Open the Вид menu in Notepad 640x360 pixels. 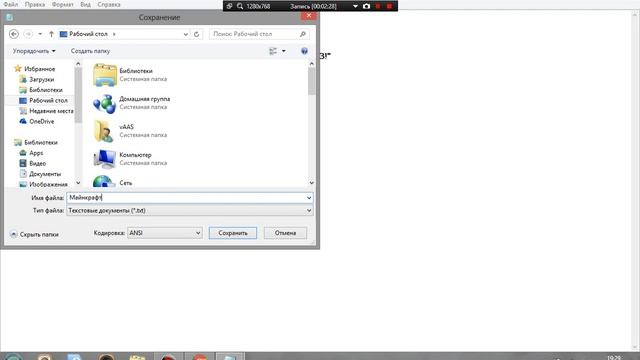pyautogui.click(x=85, y=4)
